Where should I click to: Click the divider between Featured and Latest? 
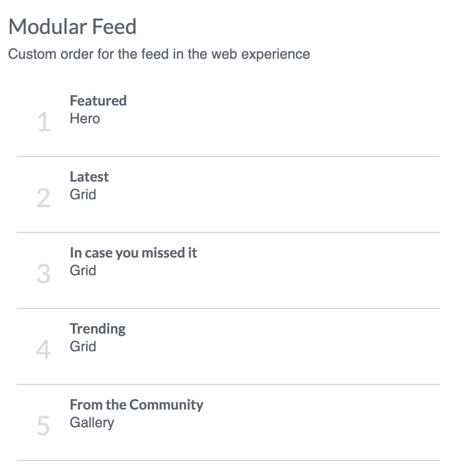click(228, 156)
